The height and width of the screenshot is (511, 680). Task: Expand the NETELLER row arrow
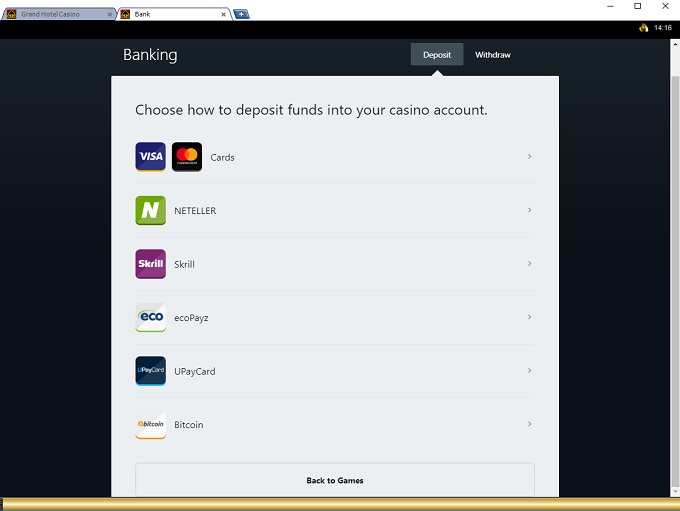[x=529, y=211]
